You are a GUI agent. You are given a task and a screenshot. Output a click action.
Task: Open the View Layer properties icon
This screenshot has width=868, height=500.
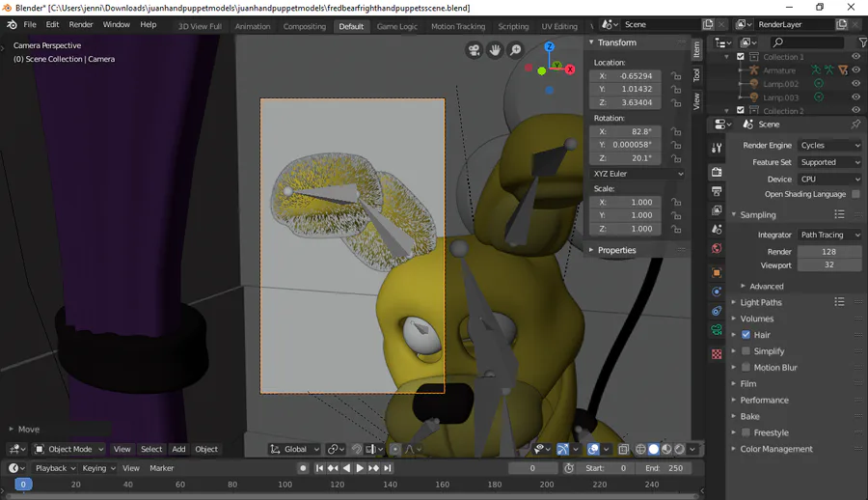[x=717, y=210]
